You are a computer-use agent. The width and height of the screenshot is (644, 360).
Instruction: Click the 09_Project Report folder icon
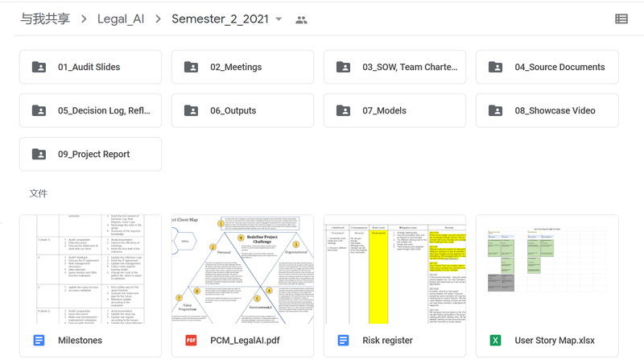39,154
